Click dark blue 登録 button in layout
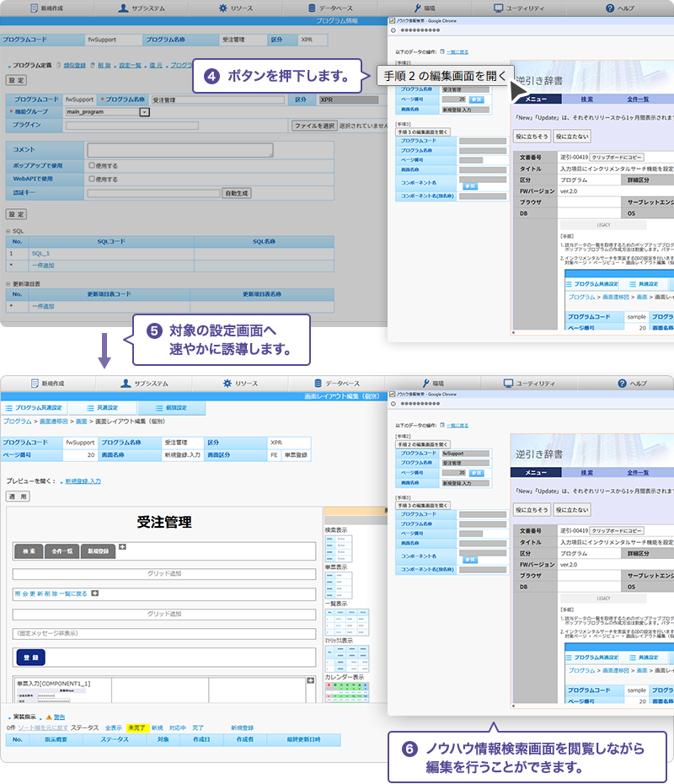 click(31, 657)
